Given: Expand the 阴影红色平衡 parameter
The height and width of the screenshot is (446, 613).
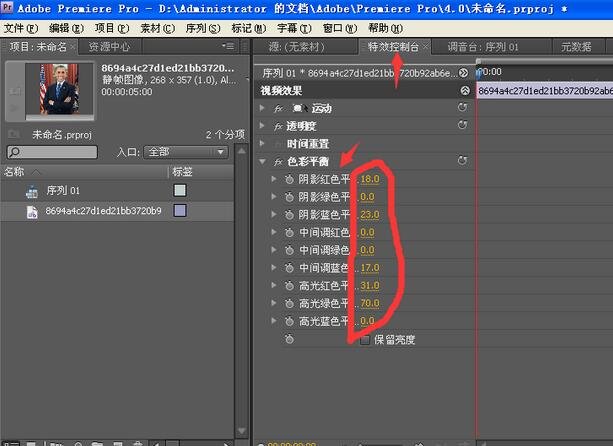Looking at the screenshot, I should point(274,179).
